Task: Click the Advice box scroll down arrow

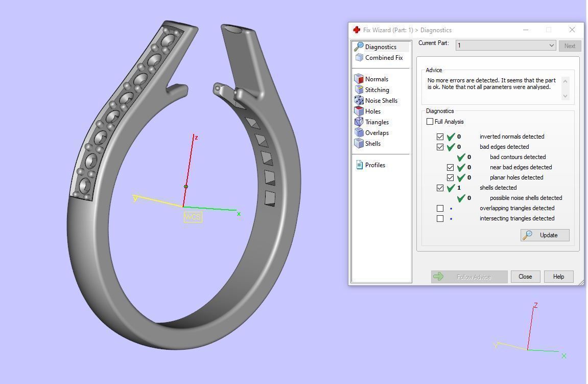Action: [x=565, y=96]
